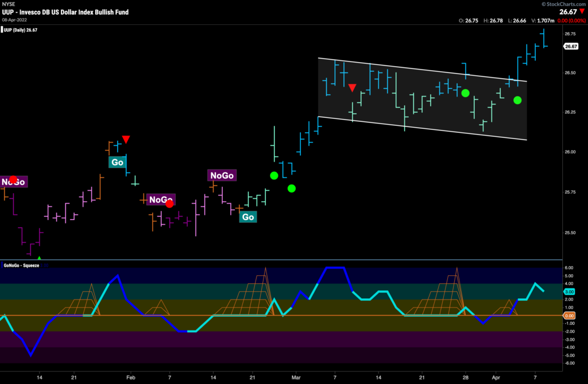Select the red circle over the leftmost NoGo label
Image resolution: width=588 pixels, height=384 pixels.
13,179
